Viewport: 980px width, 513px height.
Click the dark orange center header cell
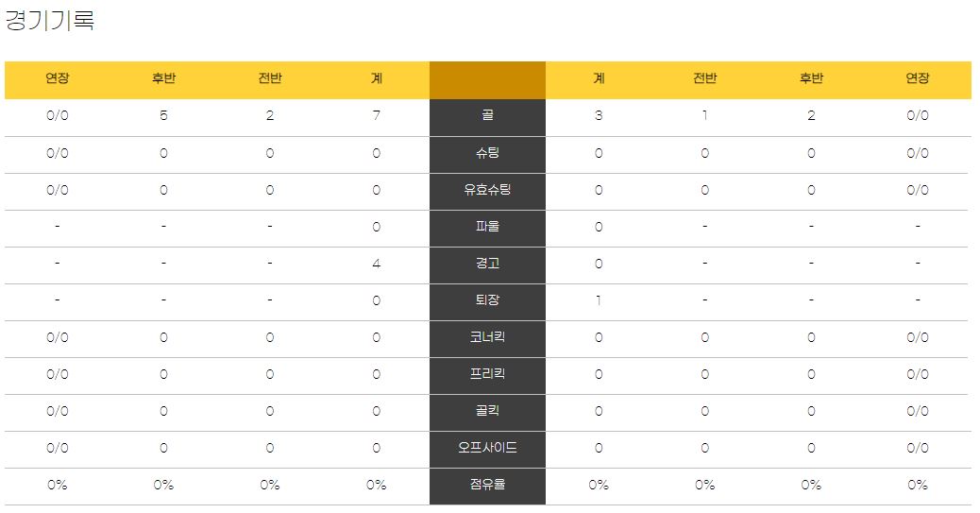click(487, 80)
